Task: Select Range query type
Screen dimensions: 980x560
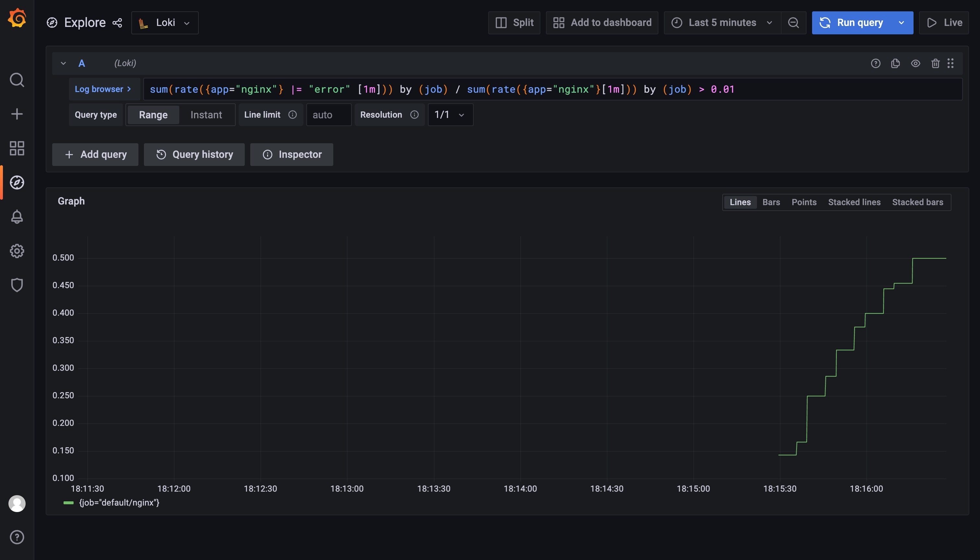Action: 153,115
